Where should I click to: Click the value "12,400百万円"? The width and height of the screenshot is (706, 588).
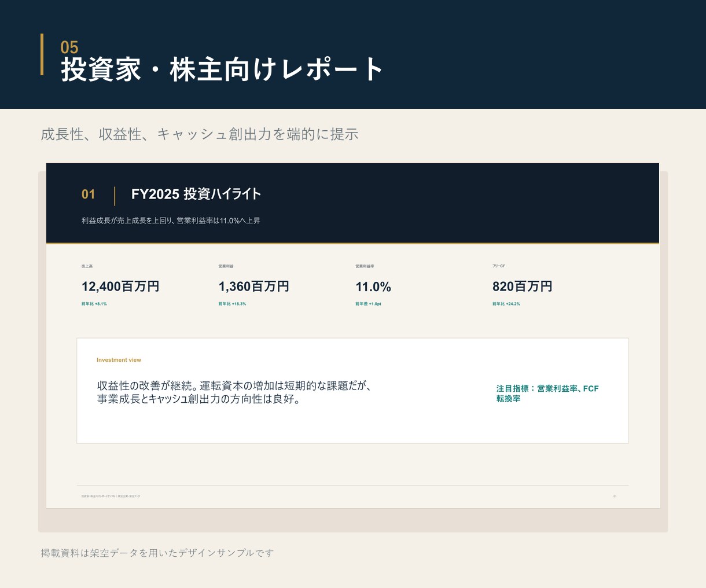pyautogui.click(x=120, y=286)
